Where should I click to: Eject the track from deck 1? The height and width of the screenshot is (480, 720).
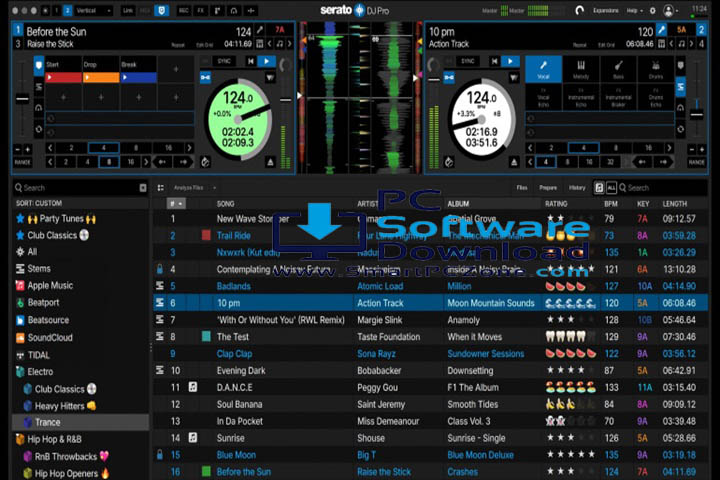270,162
